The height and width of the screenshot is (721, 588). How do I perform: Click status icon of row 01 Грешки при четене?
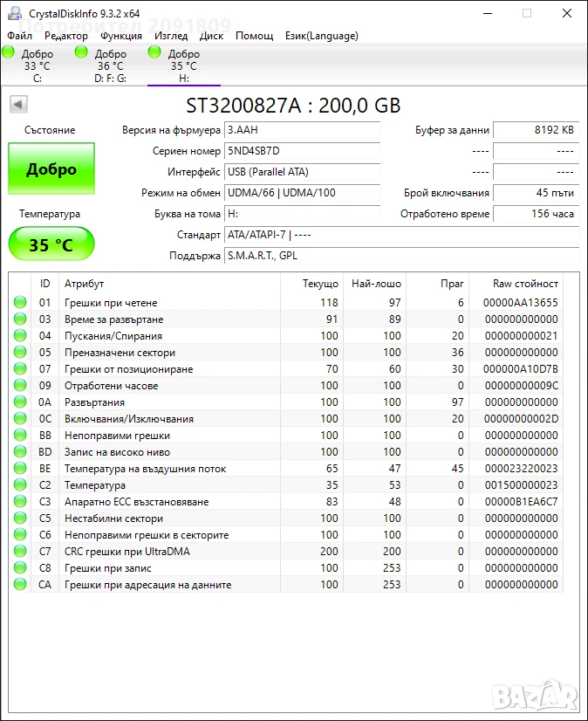click(x=20, y=302)
